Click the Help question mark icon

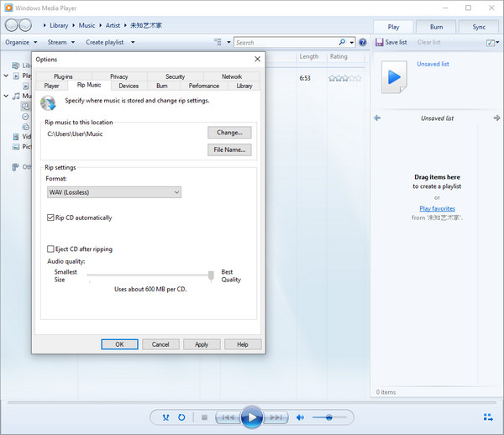click(x=363, y=42)
